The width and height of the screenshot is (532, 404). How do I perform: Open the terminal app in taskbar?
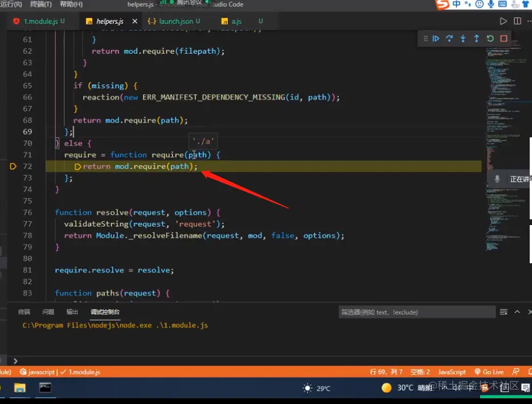[45, 387]
